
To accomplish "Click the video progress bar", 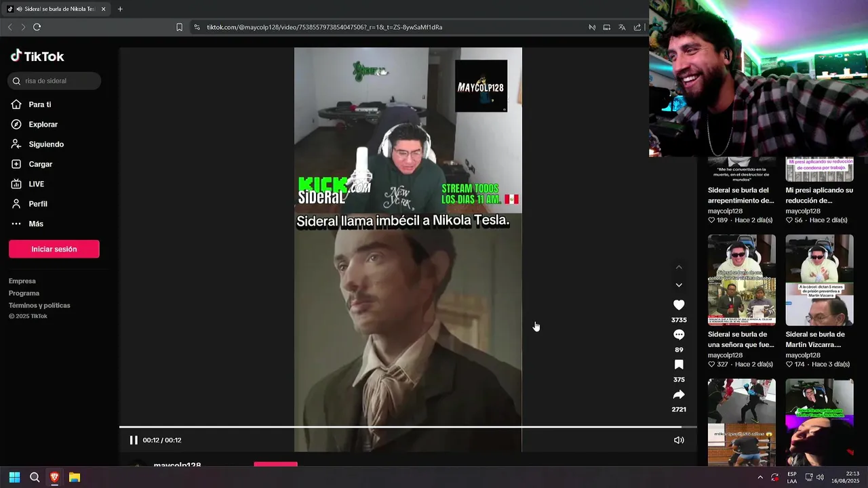I will (x=408, y=427).
